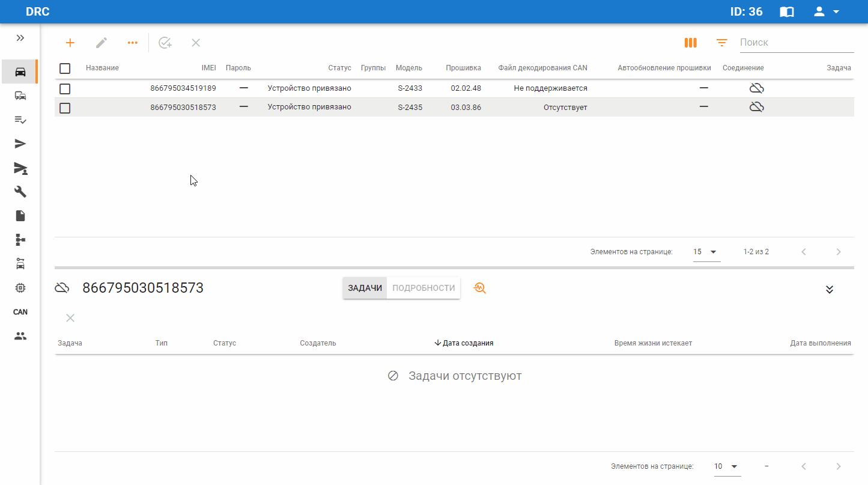The height and width of the screenshot is (485, 868).
Task: Click the diagnostics magnifier icon
Action: click(479, 288)
